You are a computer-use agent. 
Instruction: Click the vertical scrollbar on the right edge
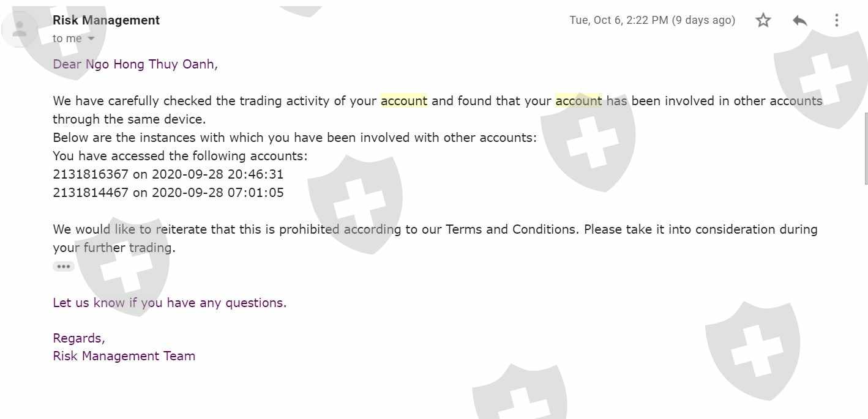pyautogui.click(x=866, y=148)
